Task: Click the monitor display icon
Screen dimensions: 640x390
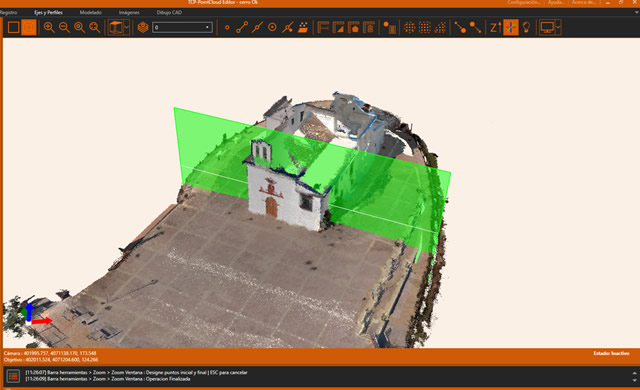Action: 547,27
